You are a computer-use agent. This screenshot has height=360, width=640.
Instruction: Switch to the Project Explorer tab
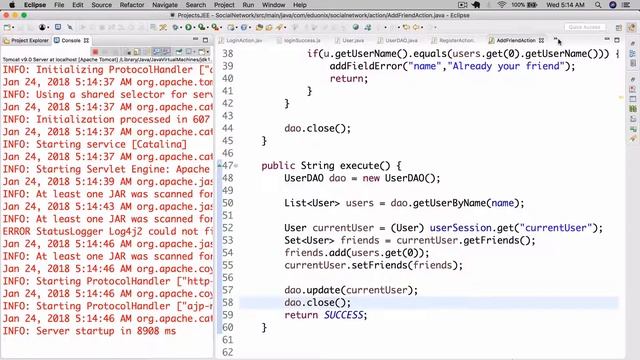coord(26,40)
